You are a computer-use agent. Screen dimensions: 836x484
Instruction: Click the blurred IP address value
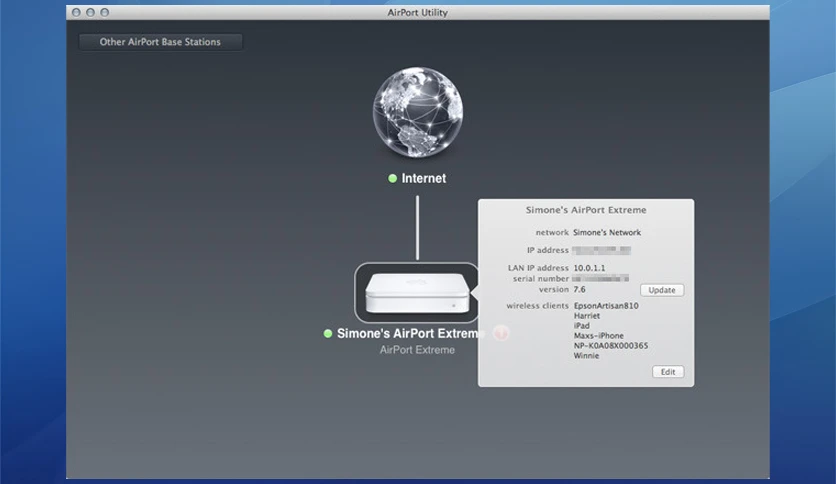tap(601, 250)
